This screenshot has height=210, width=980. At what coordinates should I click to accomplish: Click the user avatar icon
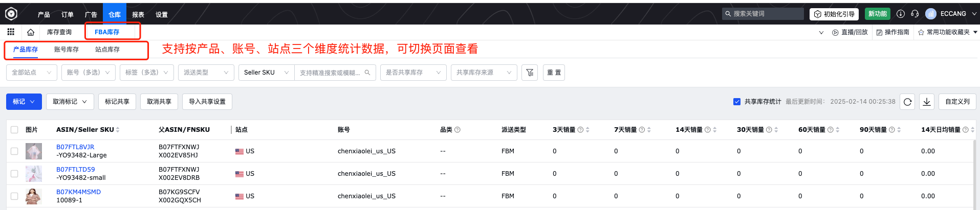(x=931, y=14)
